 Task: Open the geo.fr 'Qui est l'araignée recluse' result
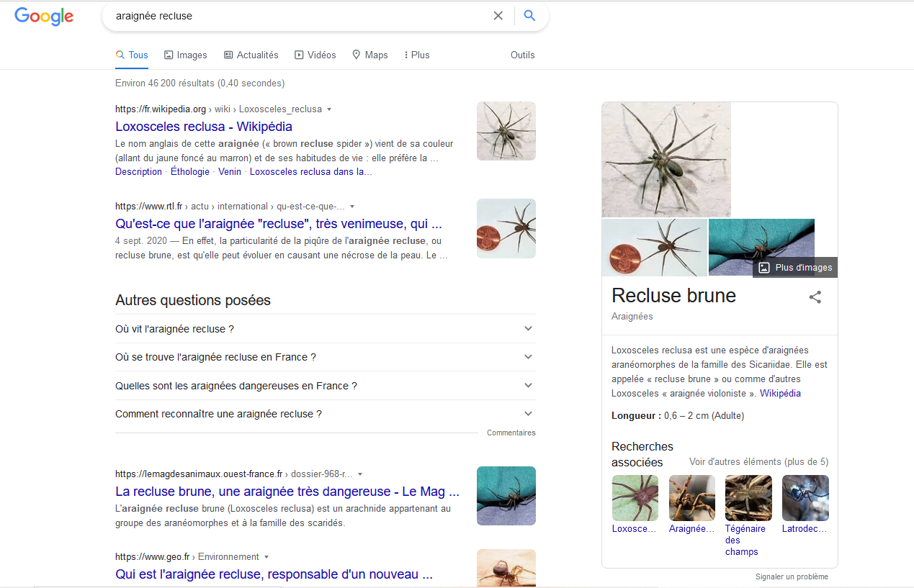[x=274, y=574]
